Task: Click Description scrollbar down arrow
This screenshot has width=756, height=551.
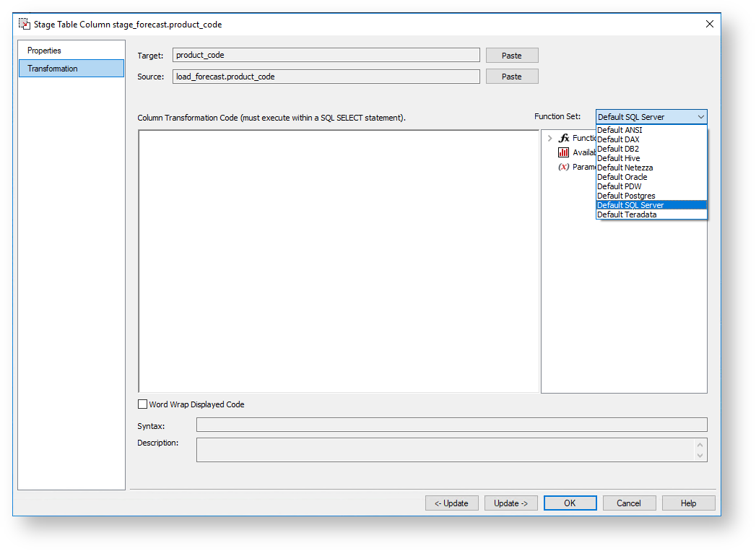Action: [700, 456]
